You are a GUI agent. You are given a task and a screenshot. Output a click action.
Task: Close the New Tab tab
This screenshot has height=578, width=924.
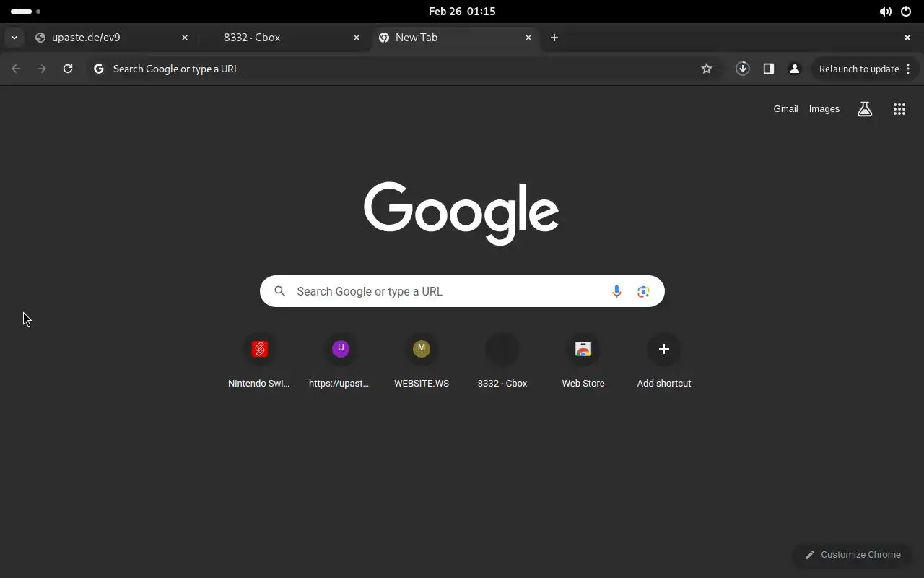click(x=528, y=38)
